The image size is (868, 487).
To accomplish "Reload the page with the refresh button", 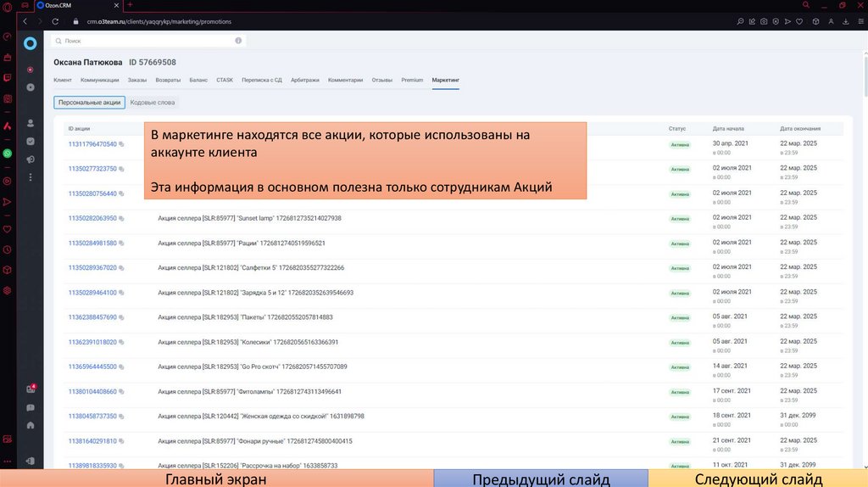I will point(55,21).
